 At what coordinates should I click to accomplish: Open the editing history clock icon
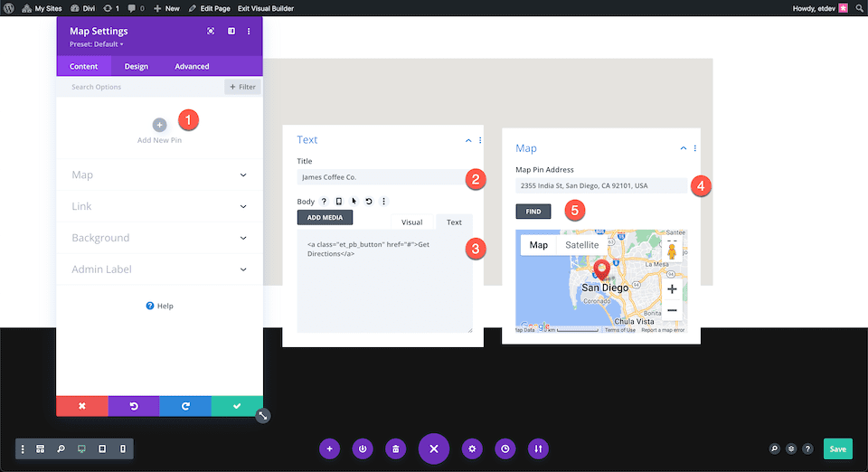pos(505,448)
